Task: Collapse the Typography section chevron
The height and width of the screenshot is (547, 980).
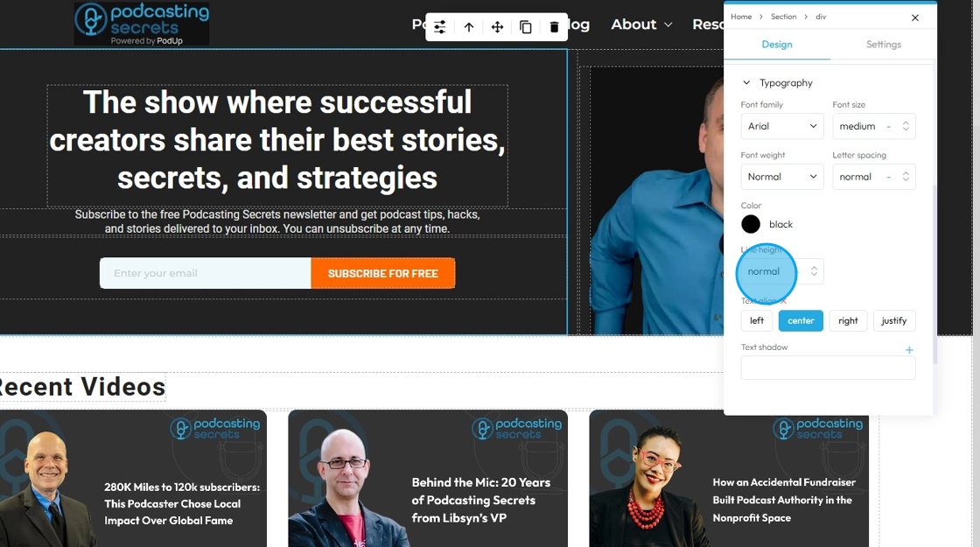Action: point(746,82)
